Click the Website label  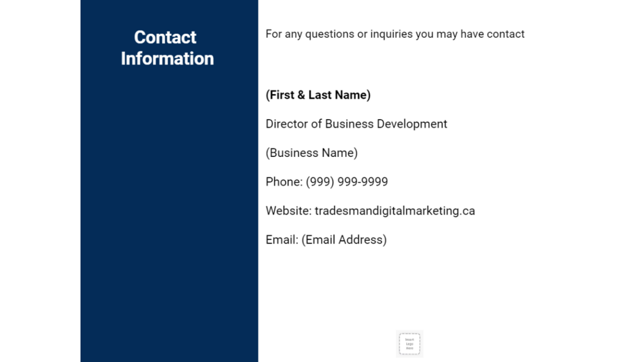[288, 211]
